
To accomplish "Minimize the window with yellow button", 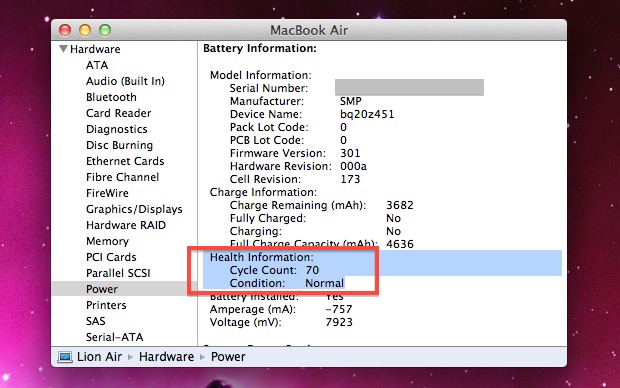I will click(85, 30).
